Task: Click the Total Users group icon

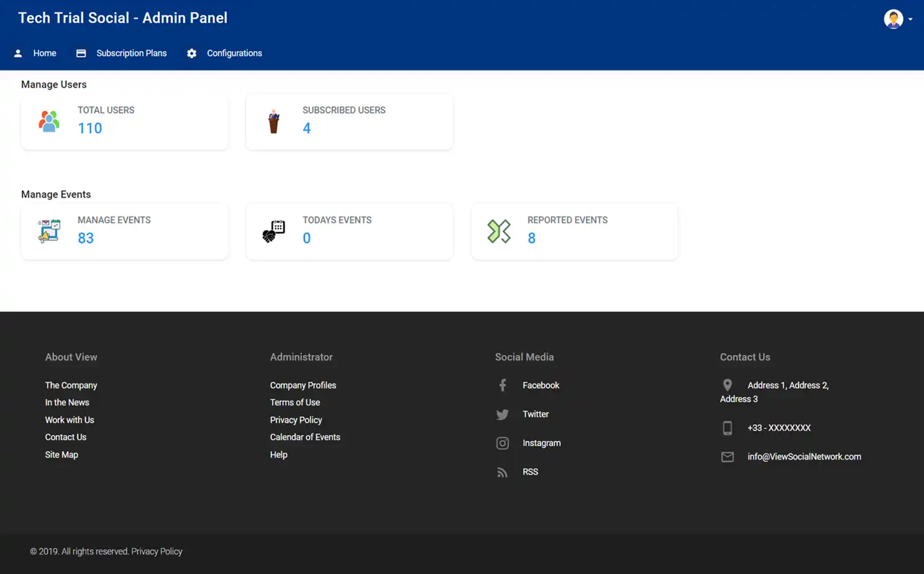Action: [48, 121]
